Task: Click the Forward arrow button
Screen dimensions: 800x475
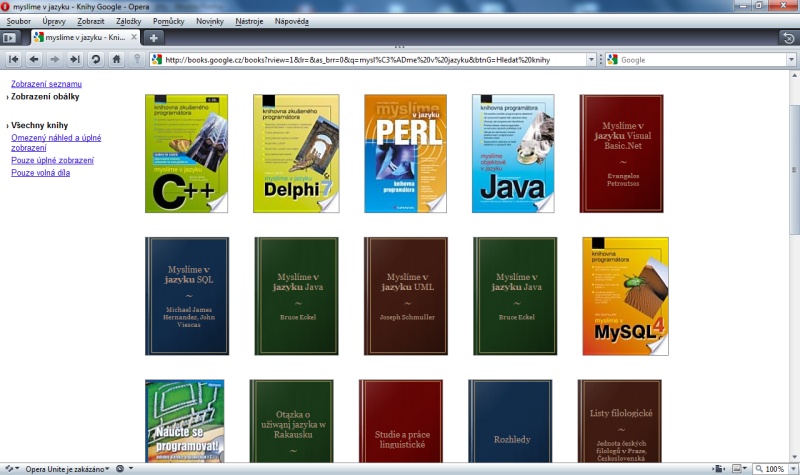Action: tap(55, 60)
